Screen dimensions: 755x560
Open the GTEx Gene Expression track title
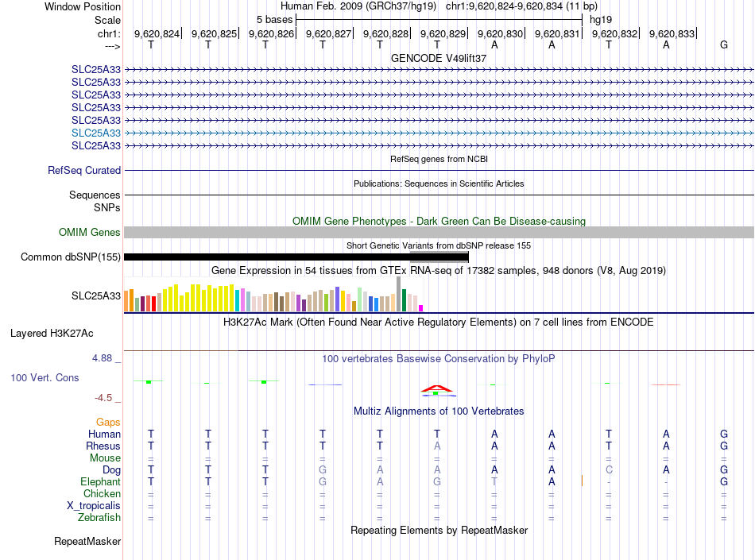click(x=439, y=270)
